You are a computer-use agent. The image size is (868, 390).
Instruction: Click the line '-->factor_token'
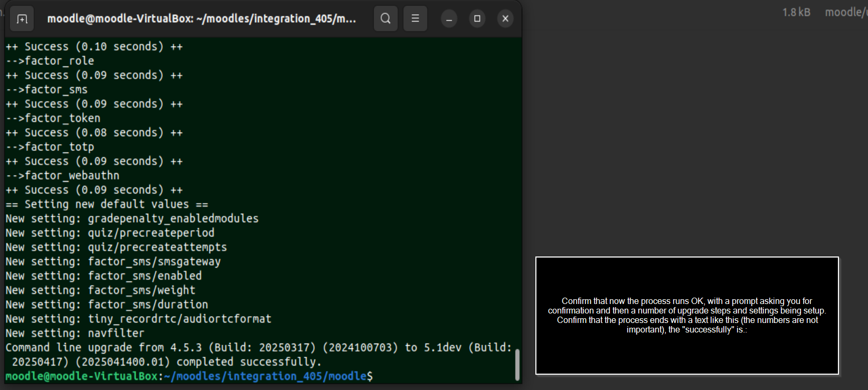tap(53, 118)
